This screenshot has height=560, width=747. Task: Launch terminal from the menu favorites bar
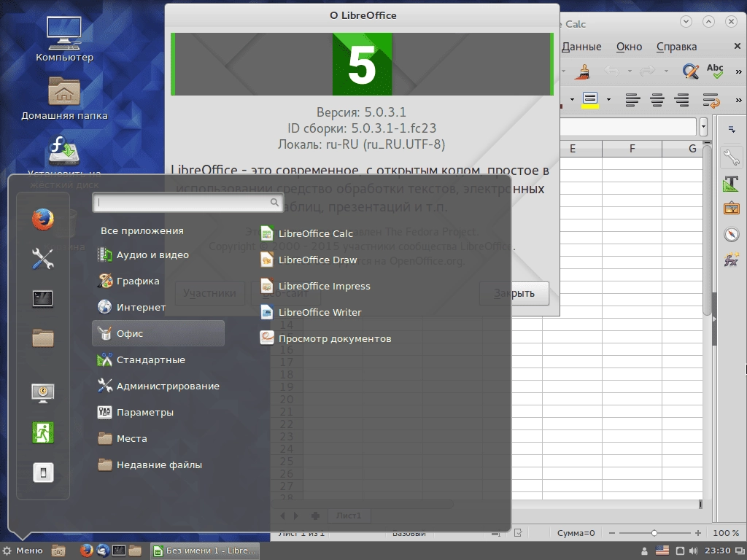click(x=43, y=298)
